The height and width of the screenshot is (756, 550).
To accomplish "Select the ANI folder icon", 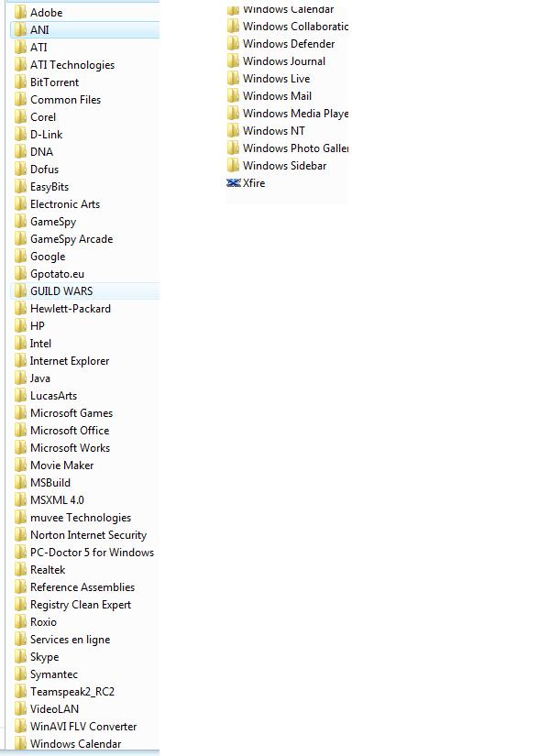I will coord(20,30).
